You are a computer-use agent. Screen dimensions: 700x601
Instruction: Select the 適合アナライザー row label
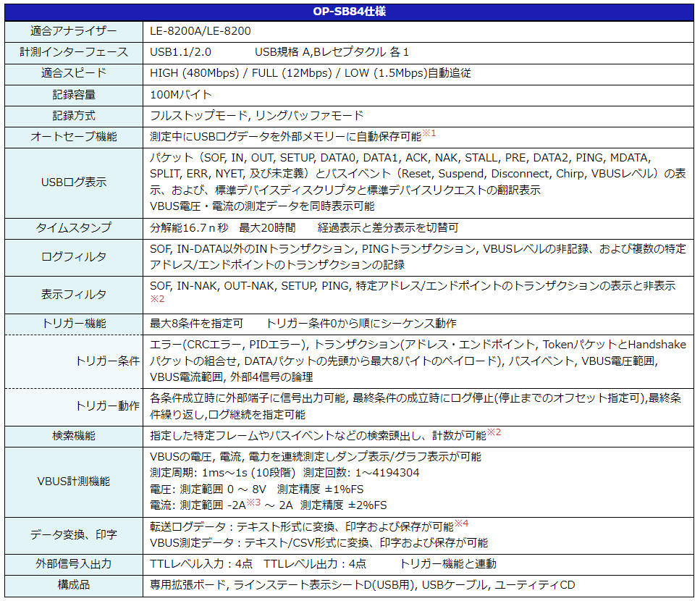click(74, 31)
